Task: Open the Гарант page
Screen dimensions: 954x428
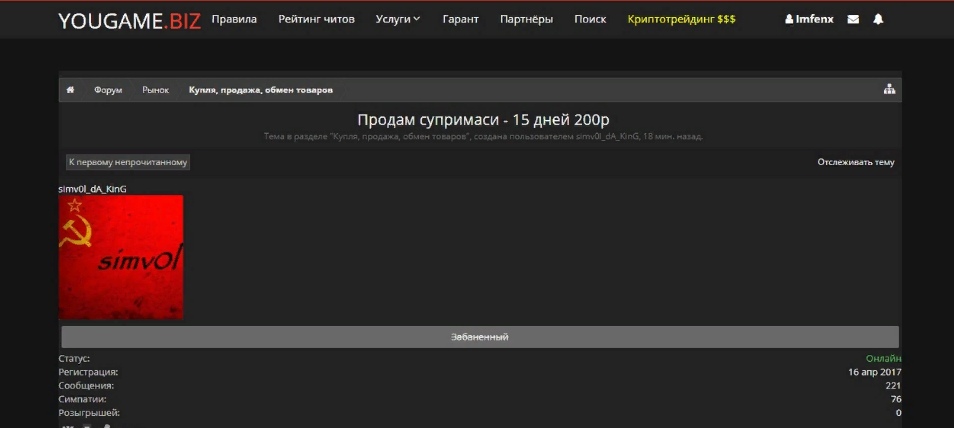Action: point(461,19)
